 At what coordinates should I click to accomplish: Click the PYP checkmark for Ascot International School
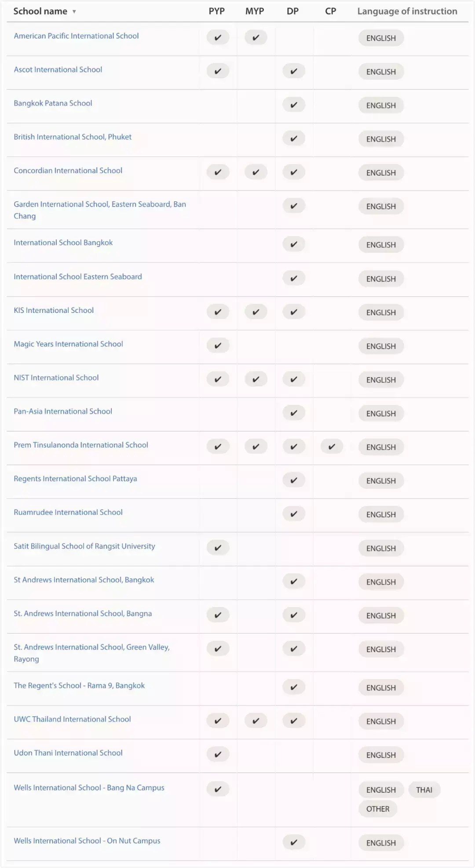pyautogui.click(x=218, y=71)
